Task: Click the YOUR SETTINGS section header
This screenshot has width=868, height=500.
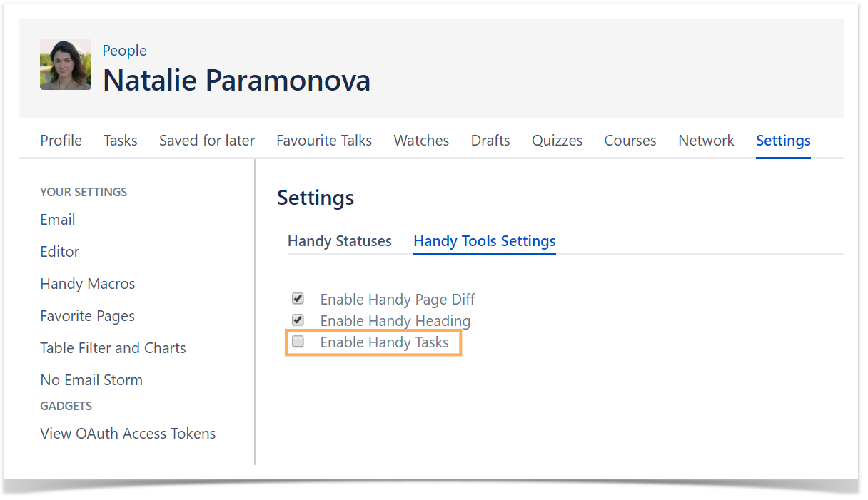Action: click(84, 192)
